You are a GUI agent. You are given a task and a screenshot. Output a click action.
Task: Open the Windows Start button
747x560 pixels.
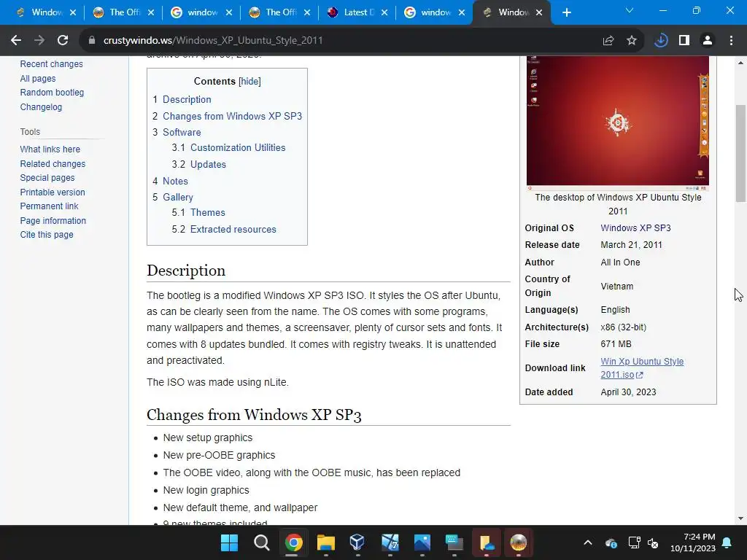point(229,542)
